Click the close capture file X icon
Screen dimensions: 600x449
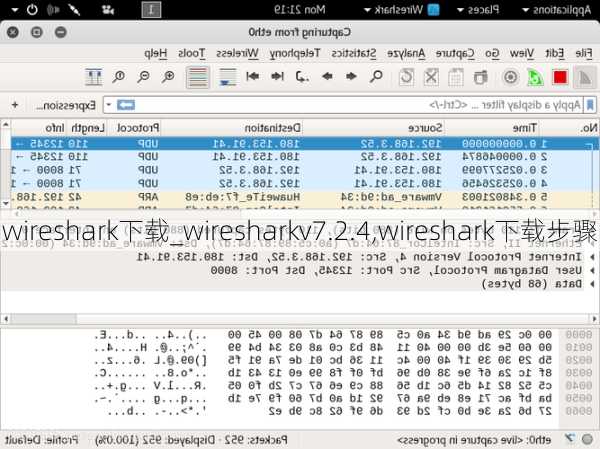(x=431, y=77)
